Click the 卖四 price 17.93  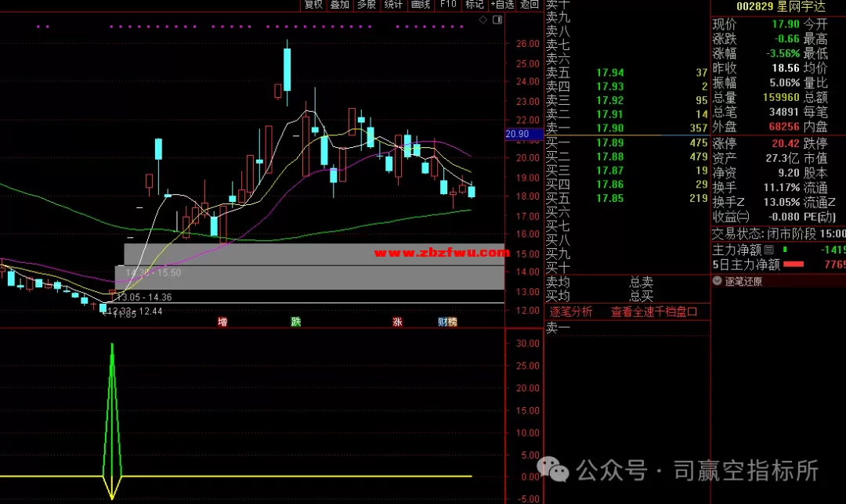tap(609, 86)
